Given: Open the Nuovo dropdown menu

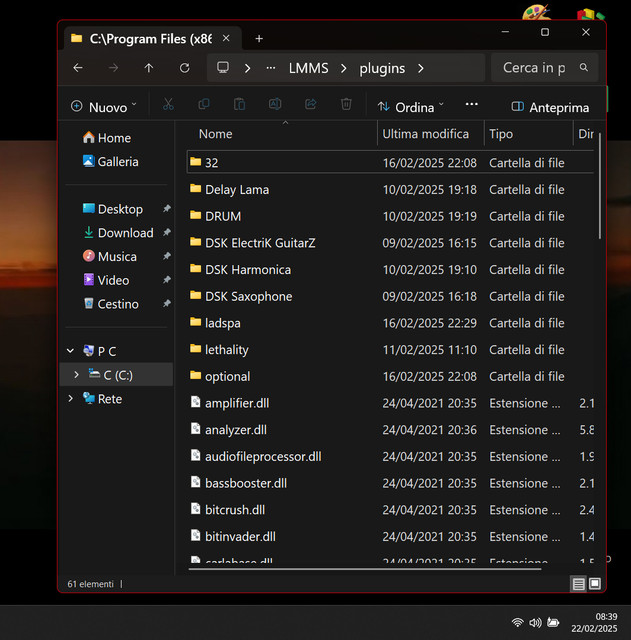Looking at the screenshot, I should pyautogui.click(x=104, y=107).
